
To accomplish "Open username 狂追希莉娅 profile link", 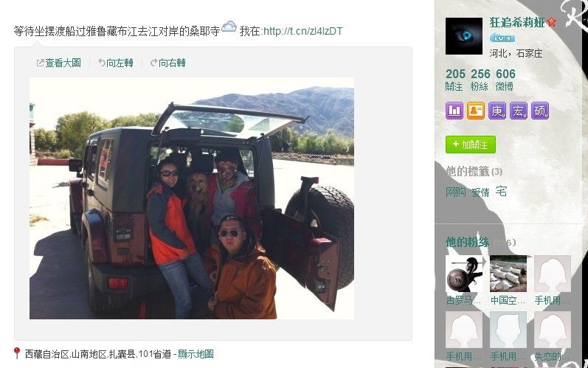I will [517, 22].
